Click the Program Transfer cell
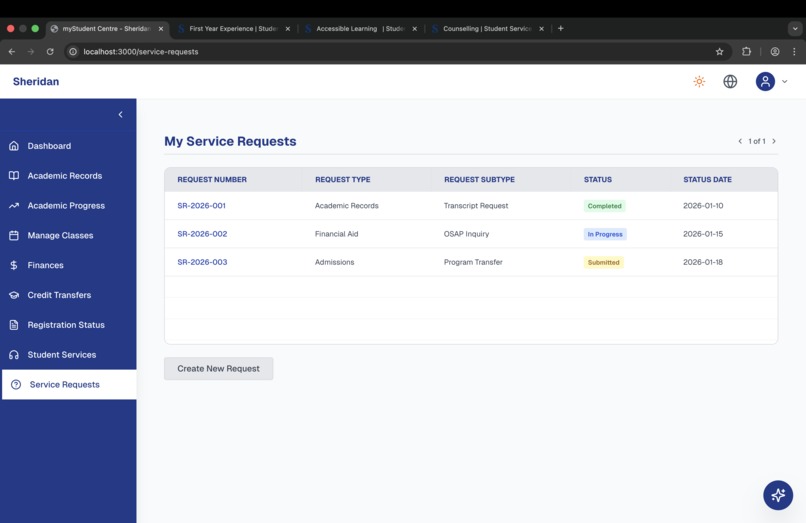 [x=473, y=262]
